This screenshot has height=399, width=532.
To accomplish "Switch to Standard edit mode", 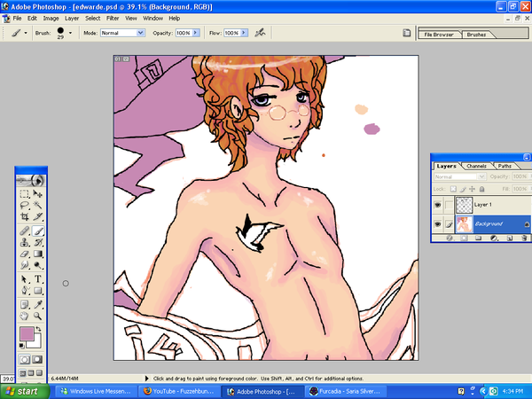I will (25, 359).
